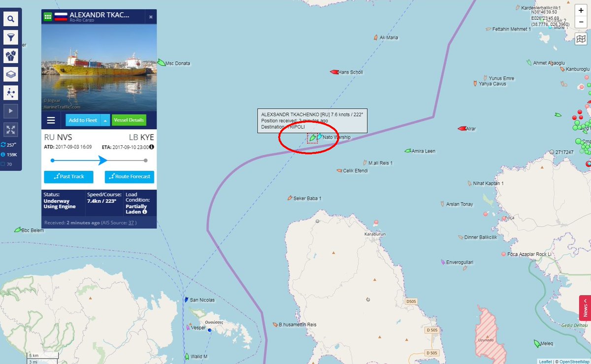
Task: Expand the Add to Fleet dropdown arrow
Action: point(105,120)
